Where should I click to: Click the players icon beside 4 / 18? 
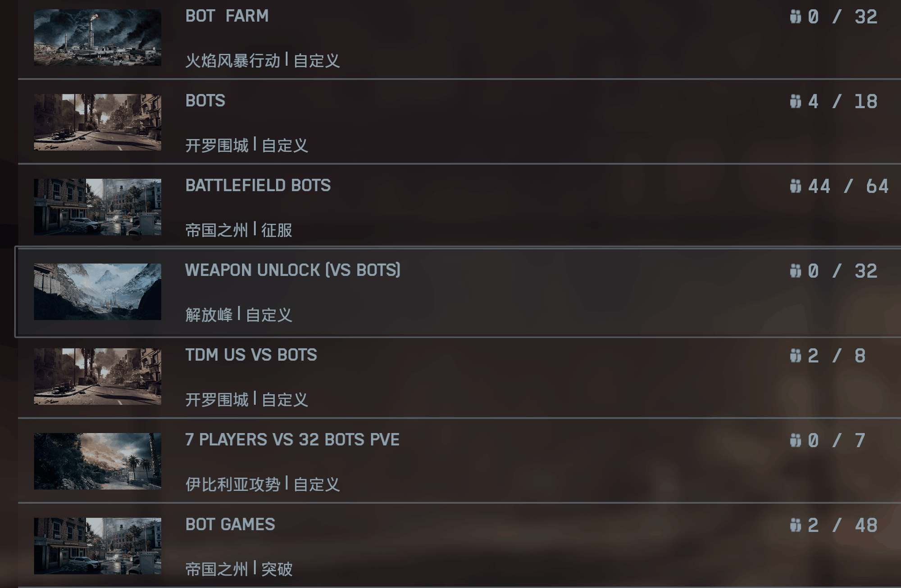coord(796,101)
